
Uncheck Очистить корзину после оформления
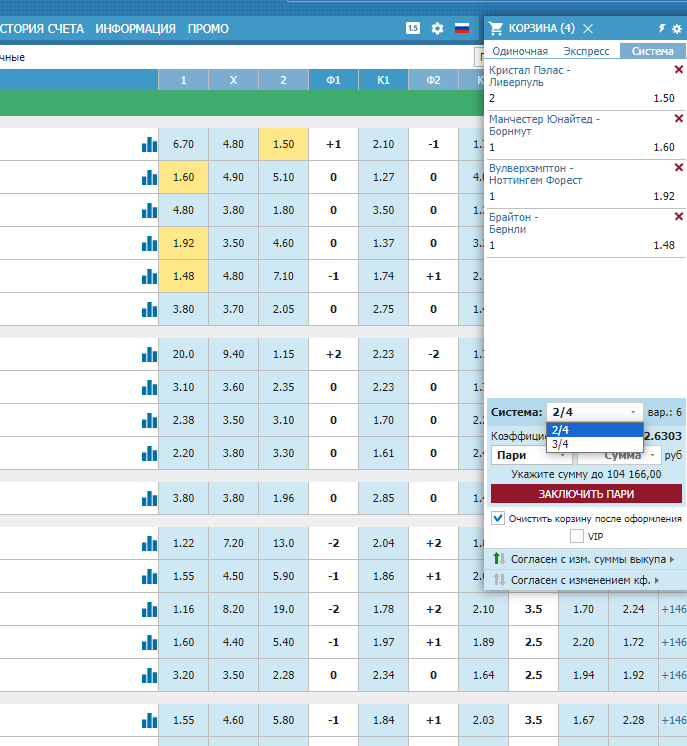click(498, 518)
